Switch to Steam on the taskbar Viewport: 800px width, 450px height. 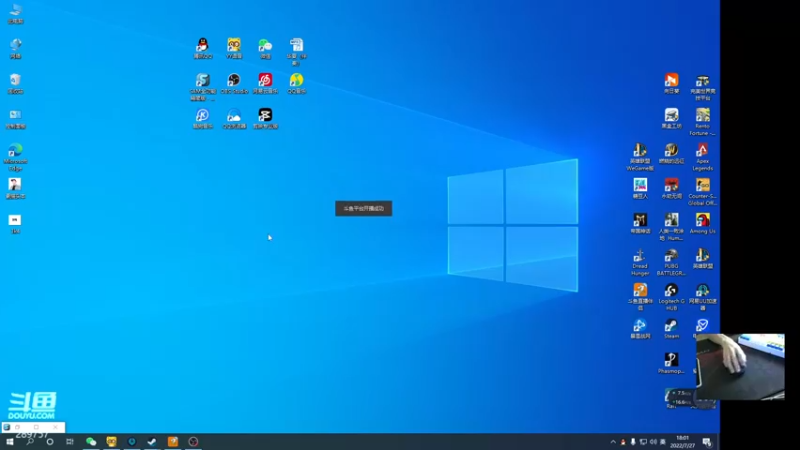tap(152, 442)
